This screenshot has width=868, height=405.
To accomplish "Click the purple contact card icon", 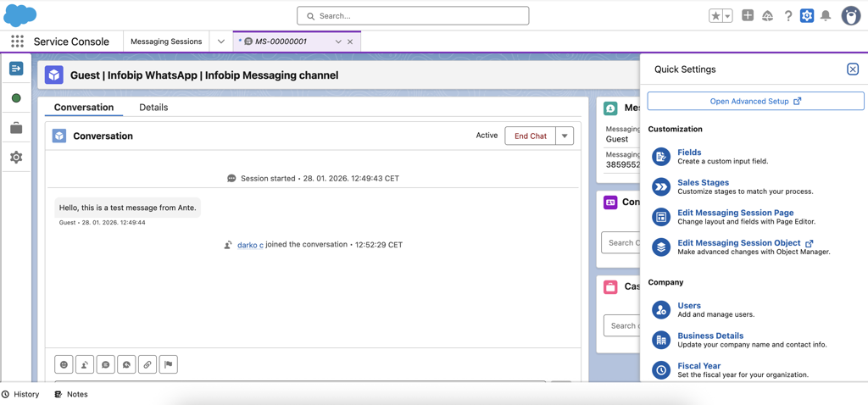I will [610, 202].
